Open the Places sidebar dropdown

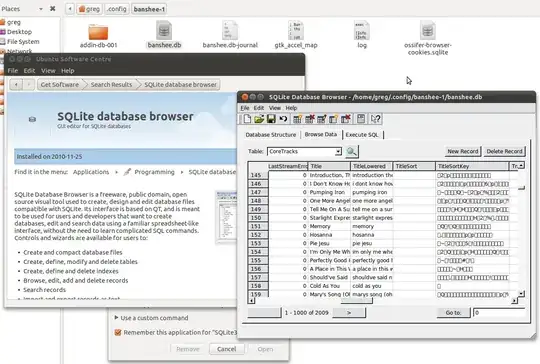coord(41,9)
